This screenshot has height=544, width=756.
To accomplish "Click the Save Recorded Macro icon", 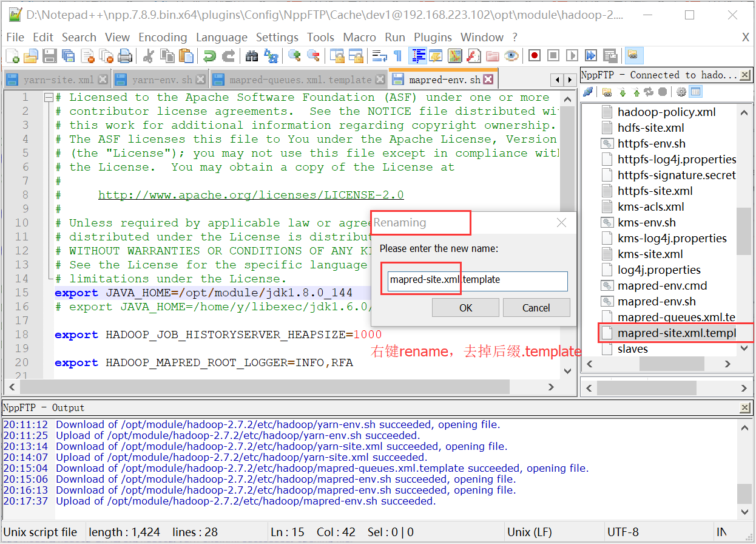I will [610, 56].
